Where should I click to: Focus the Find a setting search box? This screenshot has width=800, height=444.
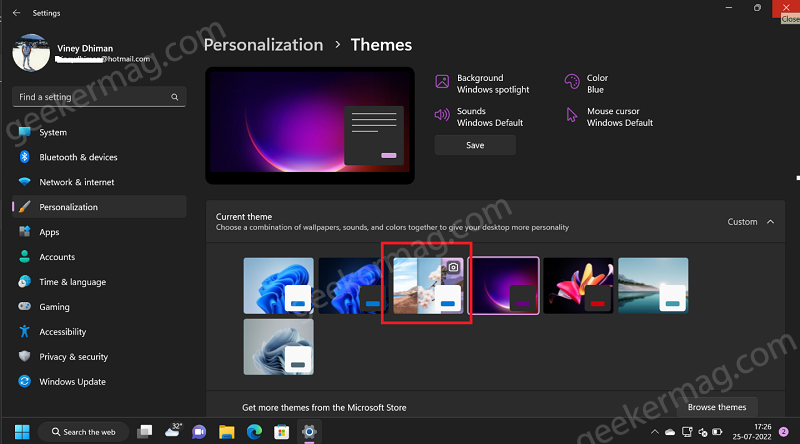coord(99,97)
